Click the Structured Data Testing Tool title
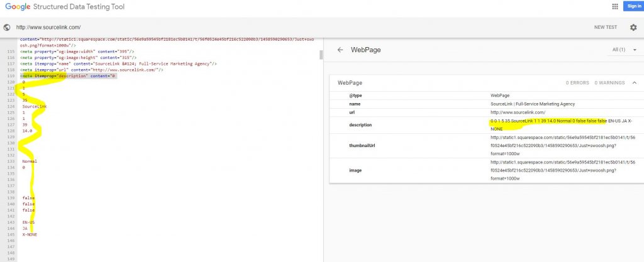Screen dimensions: 644x262 (79, 7)
